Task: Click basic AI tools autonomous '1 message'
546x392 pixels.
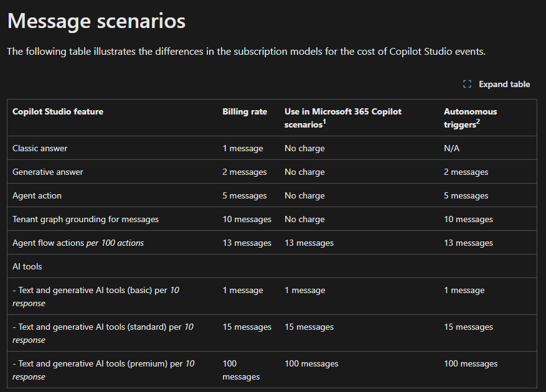Action: click(464, 291)
